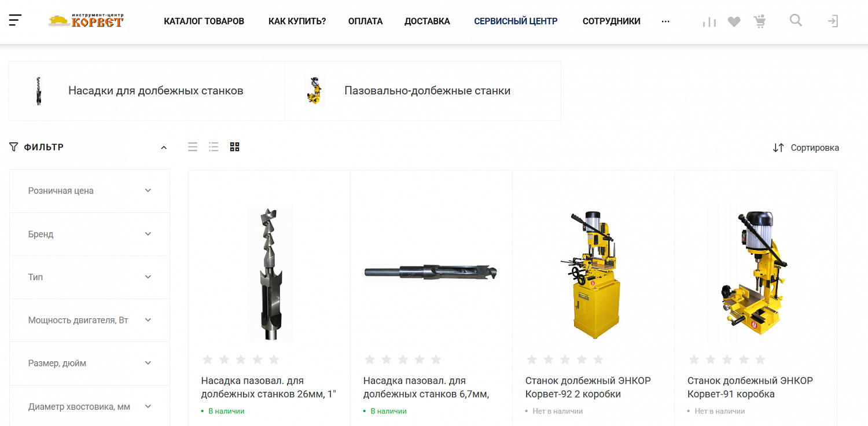868x426 pixels.
Task: Switch to compact list view
Action: pos(214,147)
